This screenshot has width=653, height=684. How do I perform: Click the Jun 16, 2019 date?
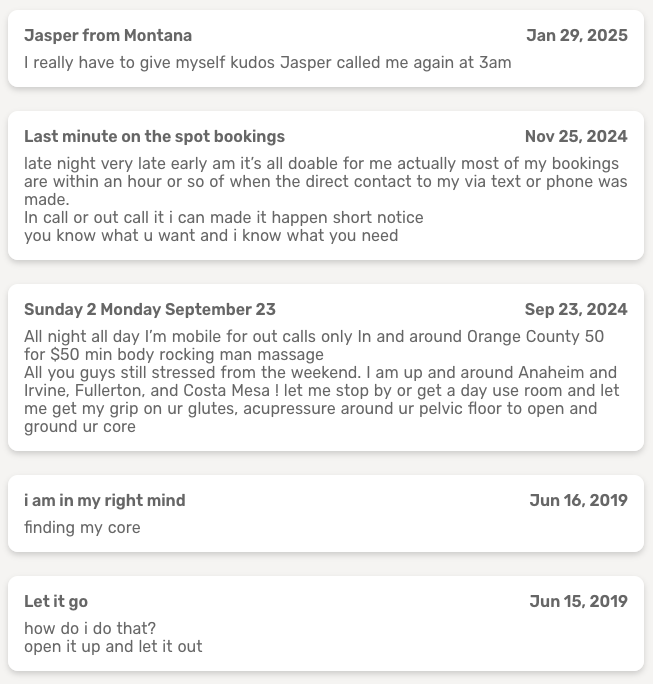point(578,501)
